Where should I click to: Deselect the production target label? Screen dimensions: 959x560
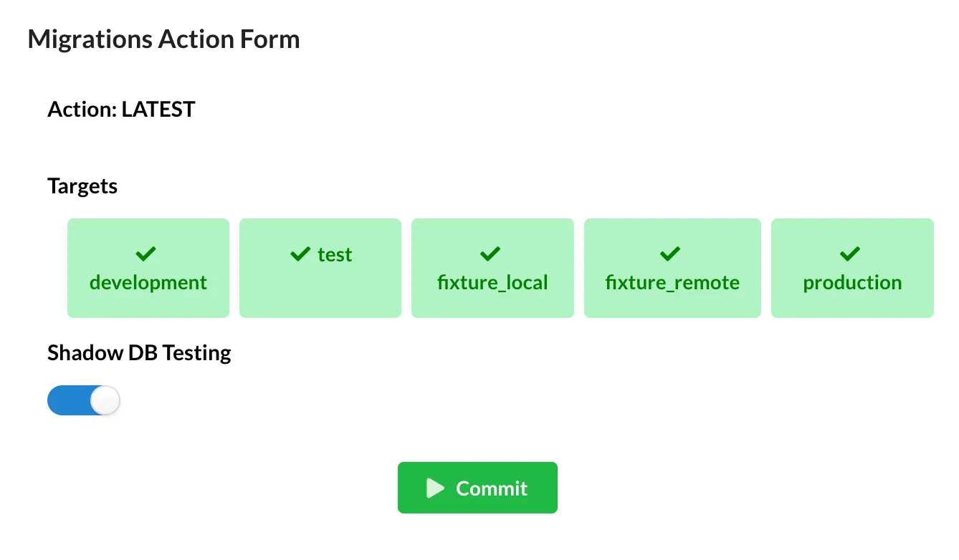[x=852, y=283]
